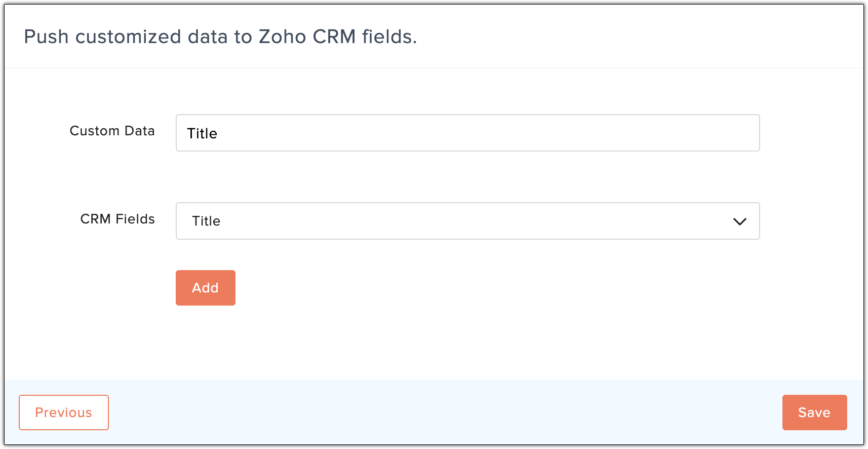Go back with the Previous button
The image size is (868, 449).
click(x=64, y=413)
